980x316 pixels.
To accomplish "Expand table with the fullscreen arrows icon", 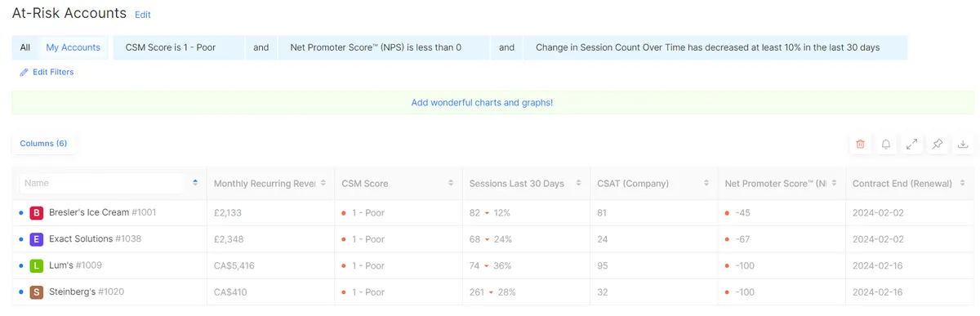I will point(912,144).
